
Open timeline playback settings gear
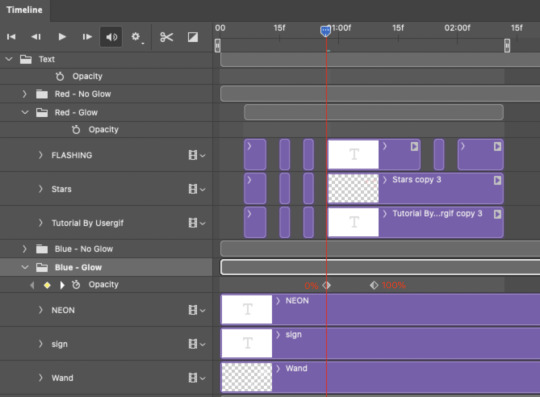pos(136,37)
